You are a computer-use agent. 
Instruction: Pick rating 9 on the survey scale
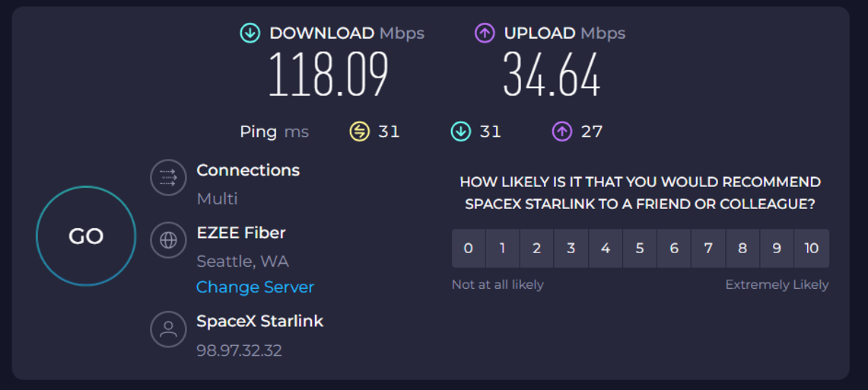[x=777, y=249]
